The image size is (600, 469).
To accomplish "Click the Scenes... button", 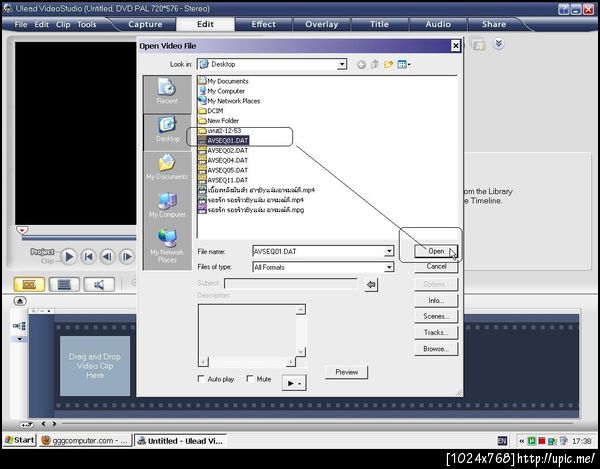I will [436, 316].
